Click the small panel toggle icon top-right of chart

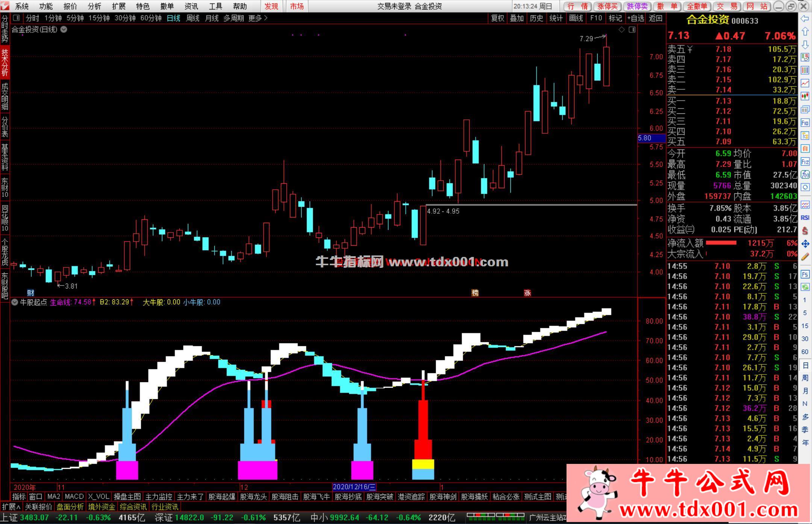click(x=632, y=30)
